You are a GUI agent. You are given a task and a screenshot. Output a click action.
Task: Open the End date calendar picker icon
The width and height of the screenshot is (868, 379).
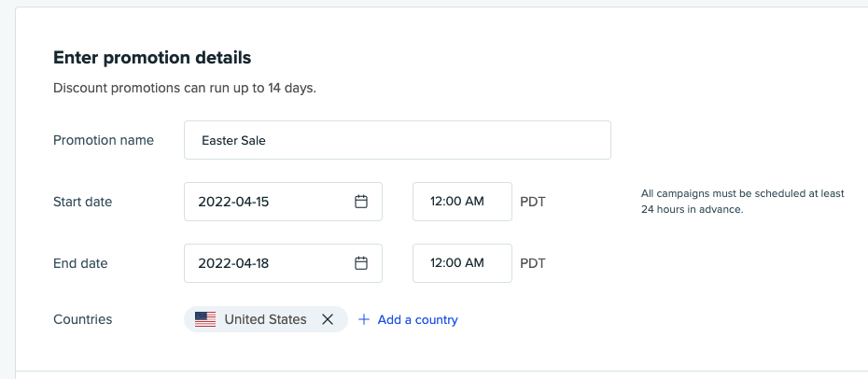tap(361, 263)
